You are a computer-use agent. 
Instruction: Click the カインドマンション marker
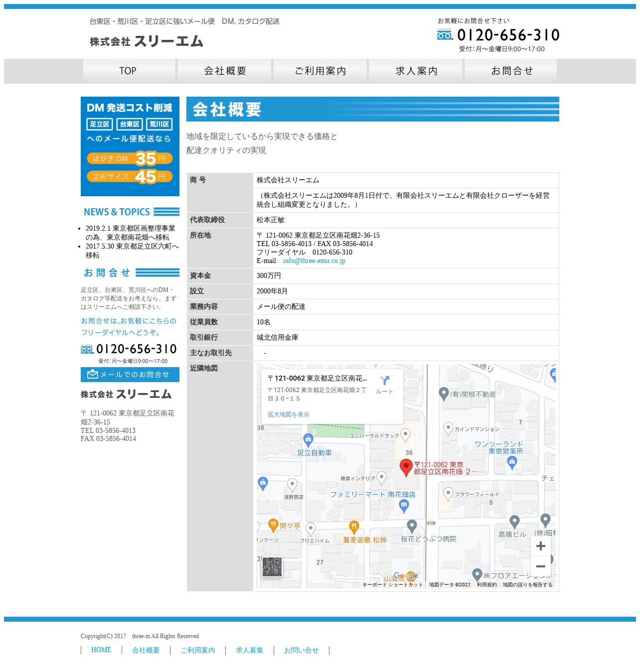click(449, 428)
